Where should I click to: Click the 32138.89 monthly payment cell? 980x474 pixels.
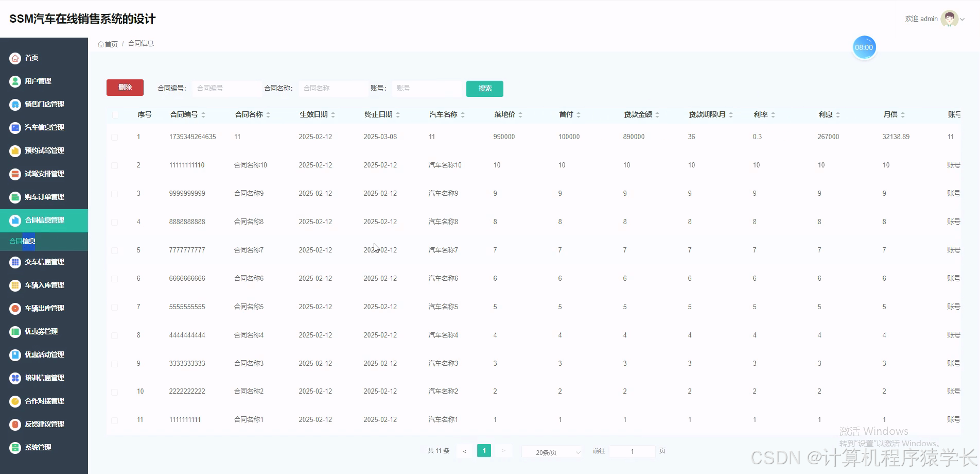896,137
